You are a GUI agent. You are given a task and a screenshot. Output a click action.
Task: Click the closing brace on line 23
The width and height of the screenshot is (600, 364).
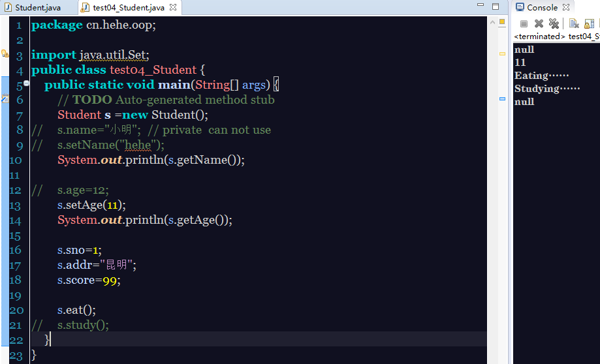[x=34, y=355]
